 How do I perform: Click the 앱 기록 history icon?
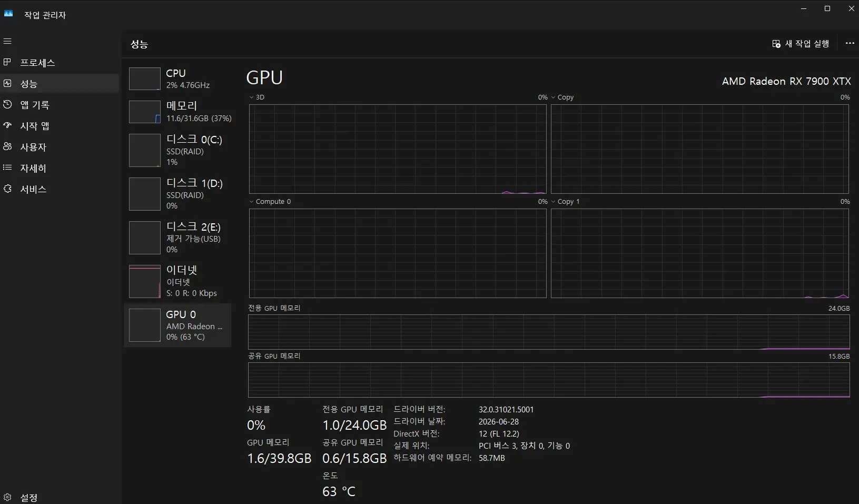(x=7, y=104)
